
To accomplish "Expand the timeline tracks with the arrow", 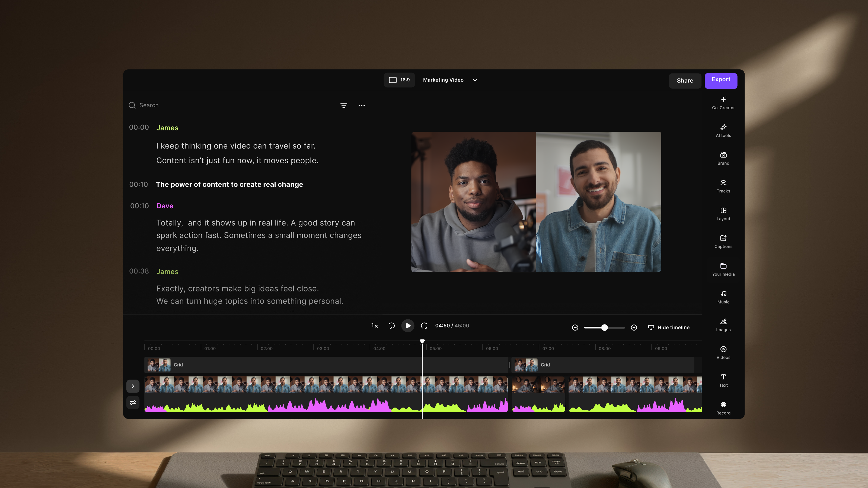I will click(x=133, y=386).
